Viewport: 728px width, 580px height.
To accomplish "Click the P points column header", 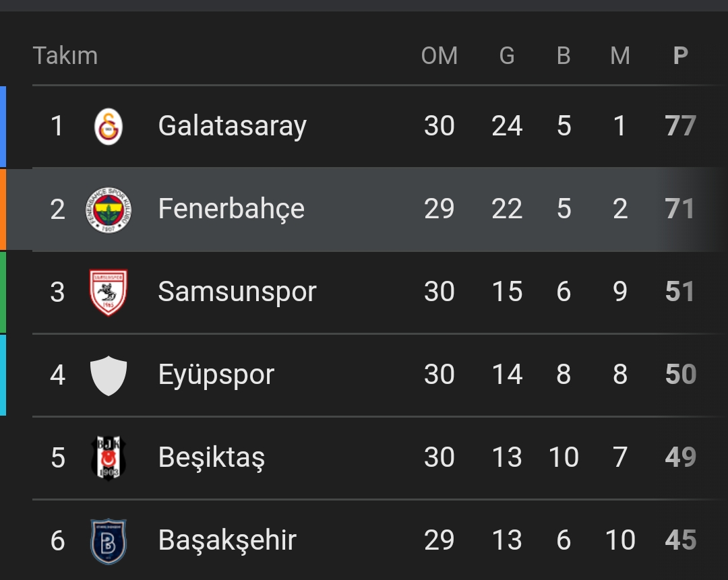I will [681, 56].
